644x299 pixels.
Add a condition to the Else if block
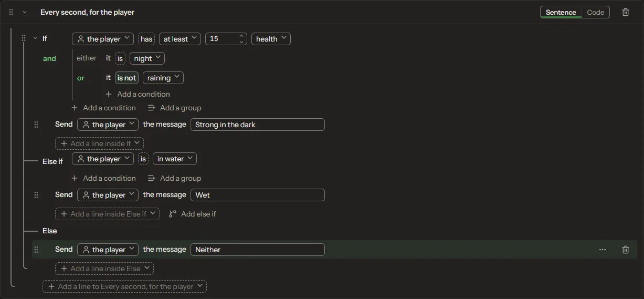pyautogui.click(x=103, y=178)
